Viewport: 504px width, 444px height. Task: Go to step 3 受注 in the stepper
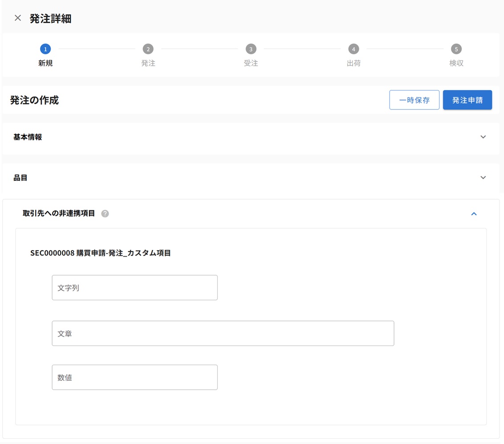[251, 49]
